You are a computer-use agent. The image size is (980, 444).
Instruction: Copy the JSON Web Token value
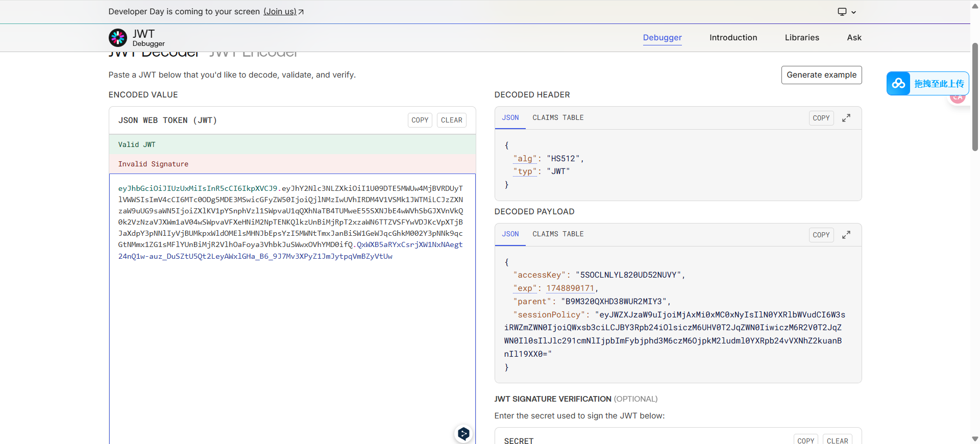(420, 120)
